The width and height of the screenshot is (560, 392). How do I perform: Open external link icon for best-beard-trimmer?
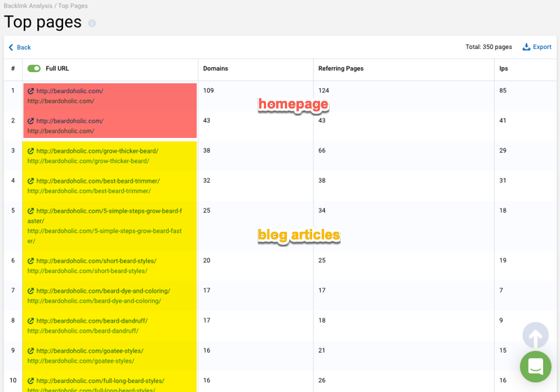click(31, 181)
